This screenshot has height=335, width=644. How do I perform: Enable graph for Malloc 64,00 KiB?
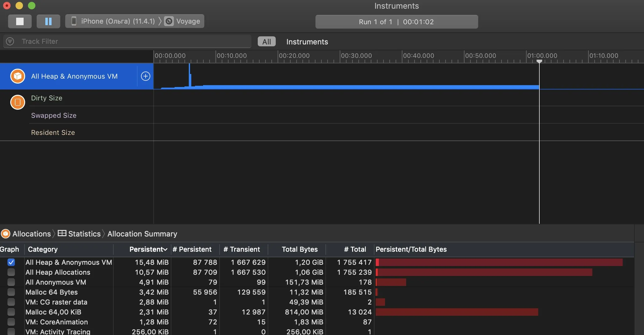11,312
